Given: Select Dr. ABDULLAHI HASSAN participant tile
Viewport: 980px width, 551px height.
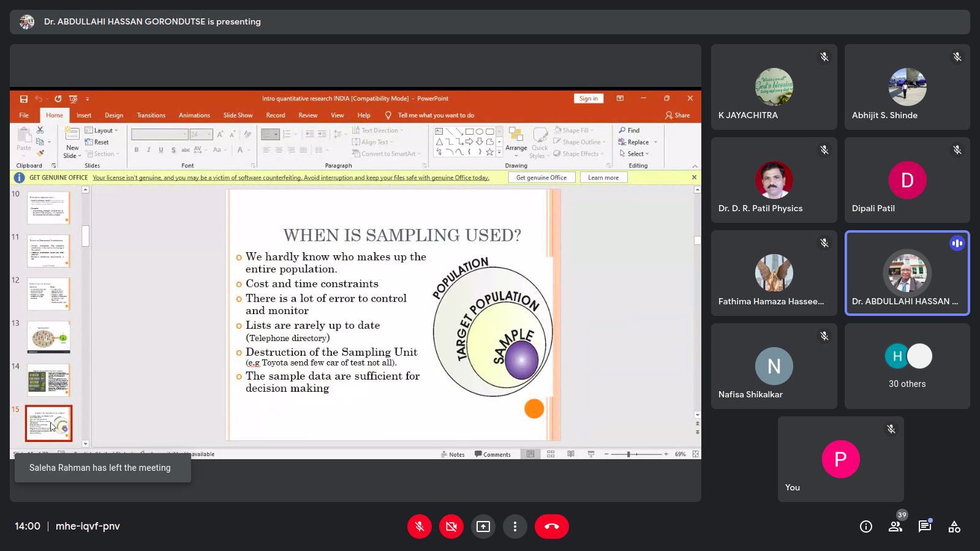Looking at the screenshot, I should [x=907, y=273].
